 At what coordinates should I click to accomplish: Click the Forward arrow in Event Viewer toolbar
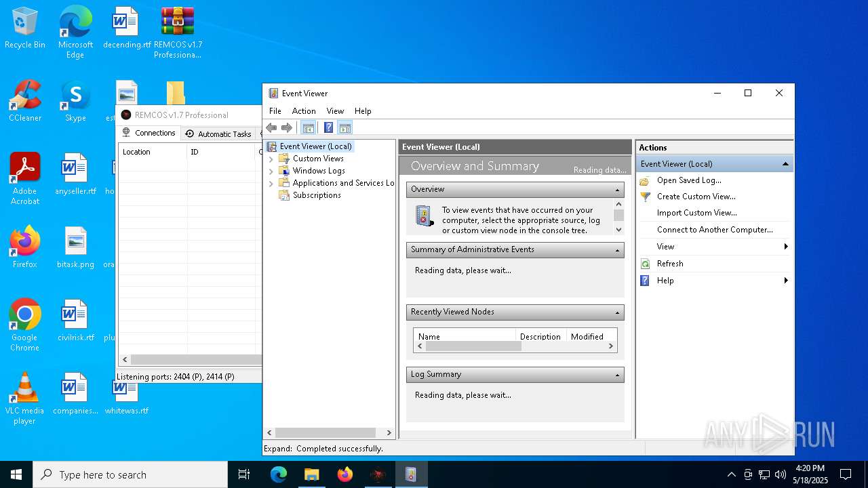[287, 127]
